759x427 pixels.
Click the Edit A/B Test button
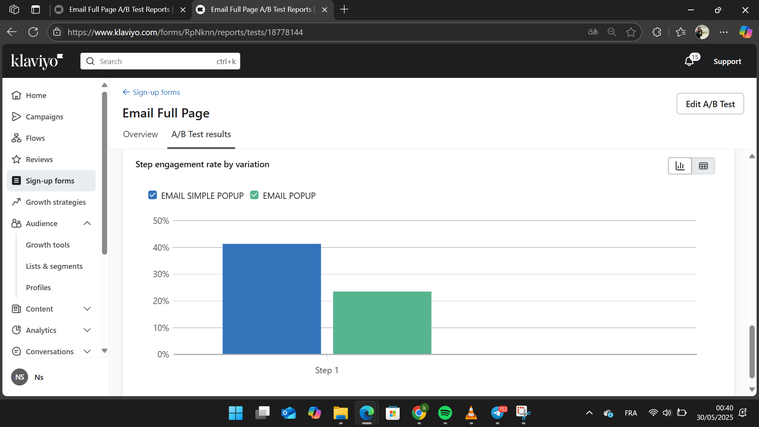tap(709, 104)
